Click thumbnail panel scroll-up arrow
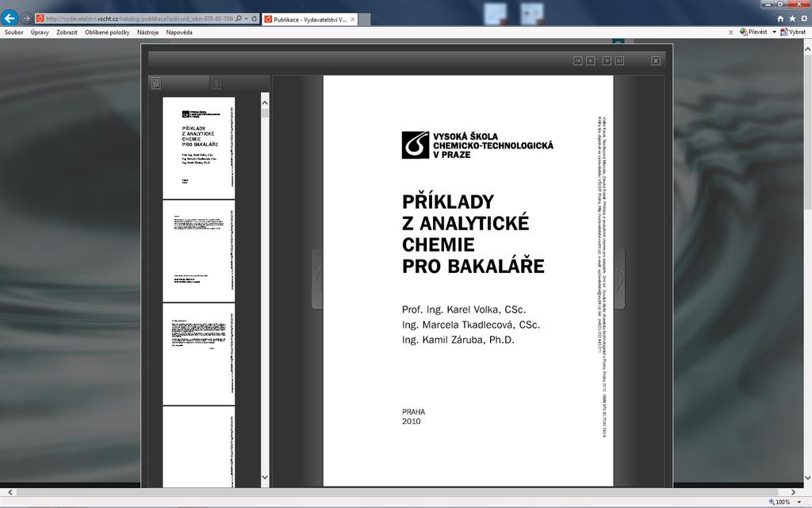The image size is (812, 508). coord(265,102)
